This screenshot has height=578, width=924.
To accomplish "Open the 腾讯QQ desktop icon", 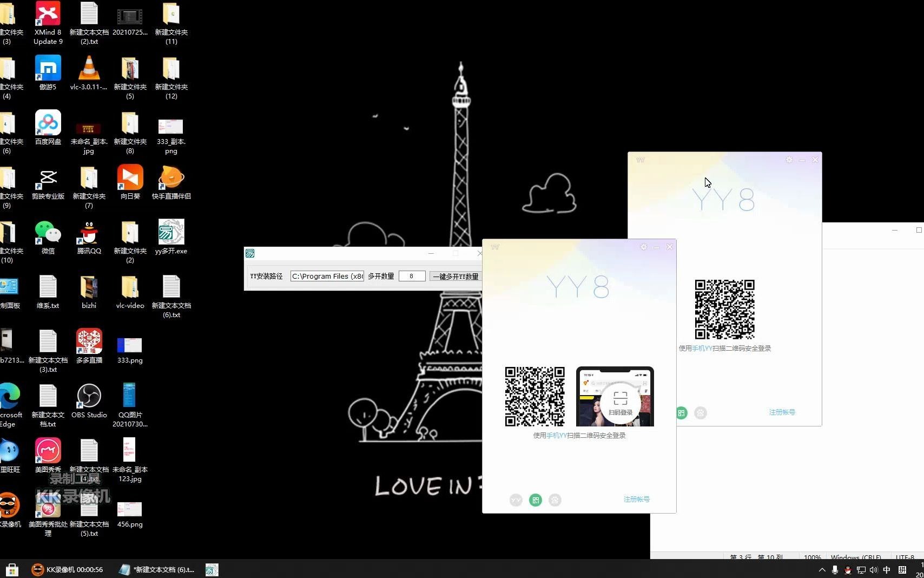I will point(89,237).
